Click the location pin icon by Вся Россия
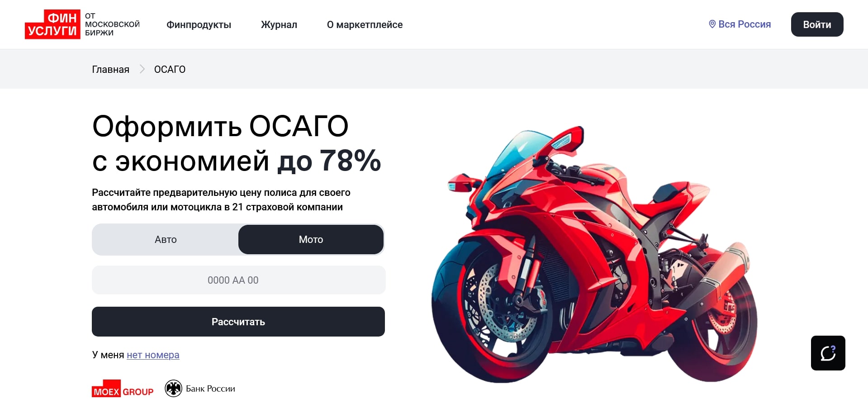 pos(712,24)
